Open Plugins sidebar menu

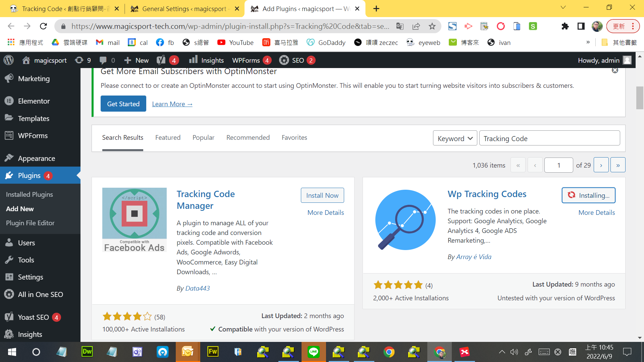point(40,175)
